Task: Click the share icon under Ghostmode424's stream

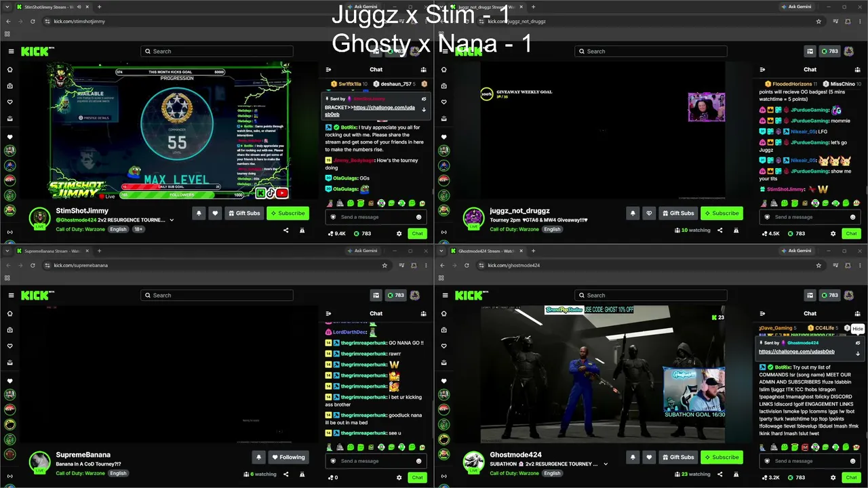Action: pos(719,474)
